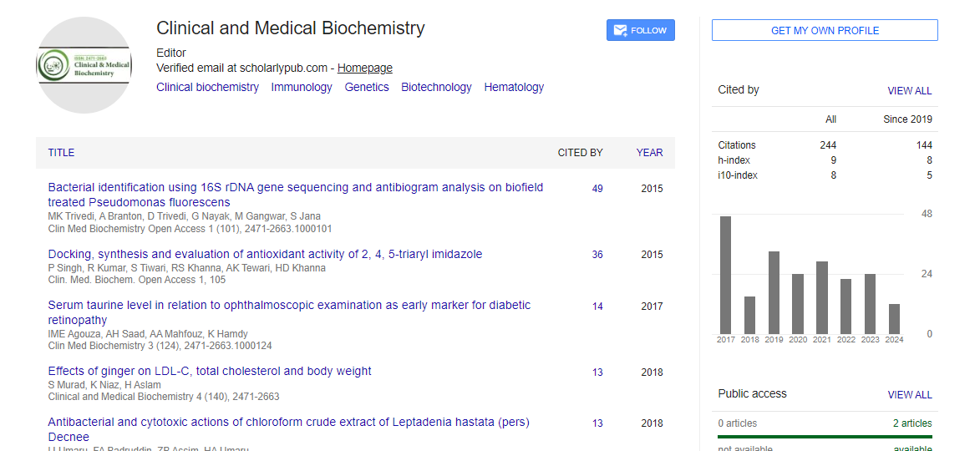980x451 pixels.
Task: Click authors line S Murad, K Niaz
Action: 104,385
